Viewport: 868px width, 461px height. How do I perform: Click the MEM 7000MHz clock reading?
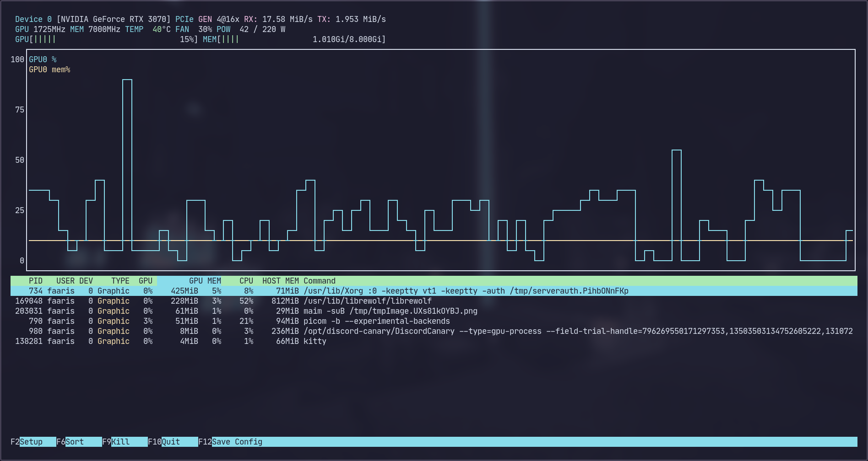coord(95,29)
